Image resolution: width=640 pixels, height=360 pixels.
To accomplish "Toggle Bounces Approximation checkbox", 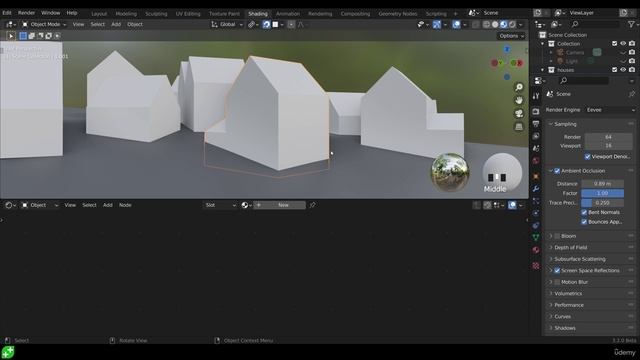I will tap(584, 222).
